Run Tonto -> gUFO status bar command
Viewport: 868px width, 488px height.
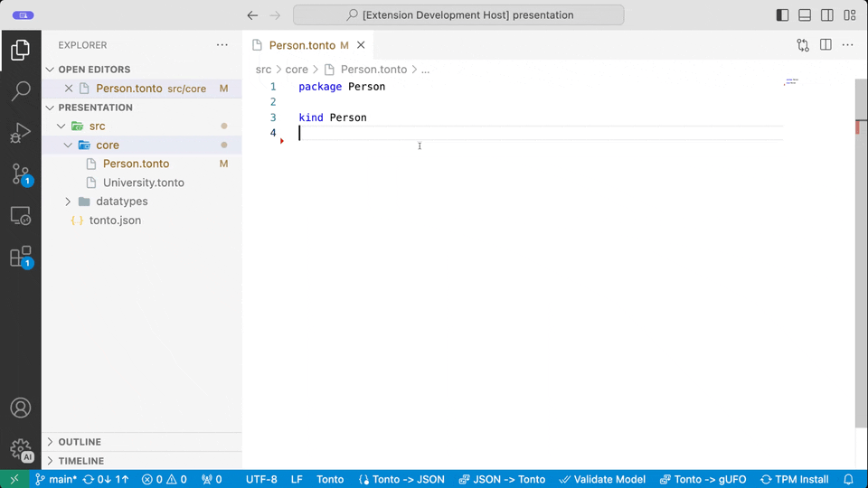pyautogui.click(x=703, y=479)
